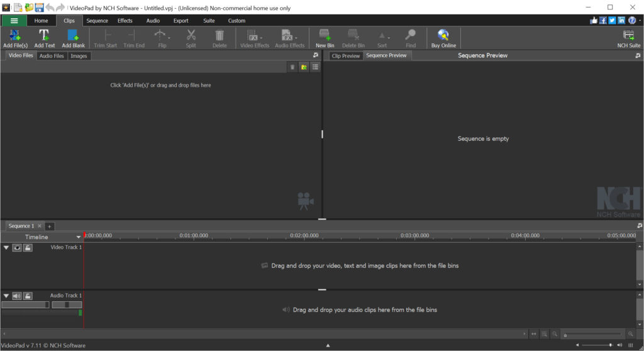Open the Facebook share icon
The image size is (644, 351).
[x=603, y=20]
